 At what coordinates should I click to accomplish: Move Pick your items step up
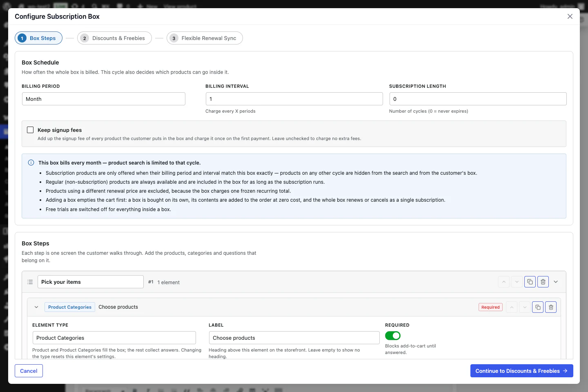point(504,282)
